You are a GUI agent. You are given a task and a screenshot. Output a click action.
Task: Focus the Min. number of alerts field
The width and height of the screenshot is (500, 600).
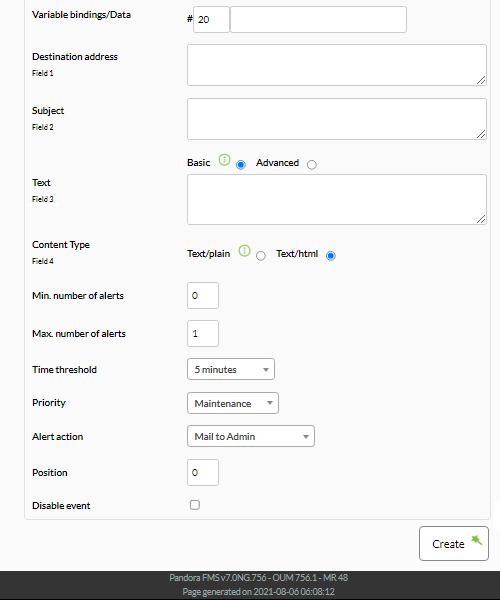[x=203, y=295]
